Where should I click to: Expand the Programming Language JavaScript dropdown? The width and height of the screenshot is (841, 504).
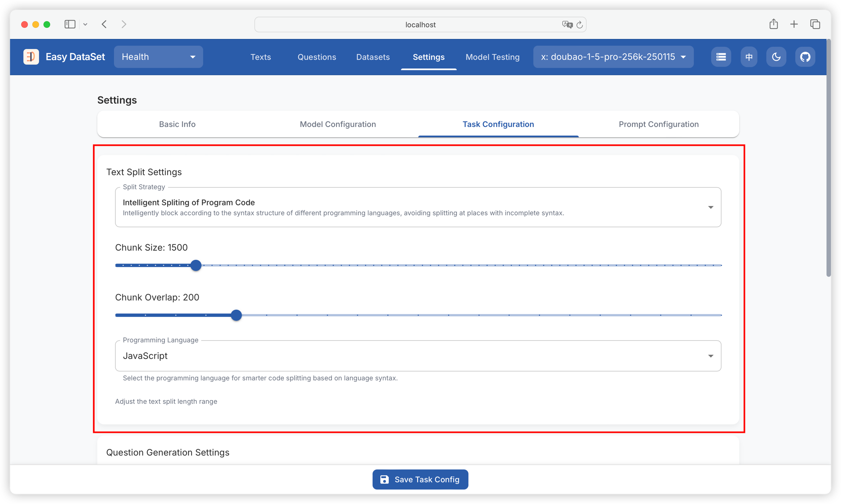point(418,356)
